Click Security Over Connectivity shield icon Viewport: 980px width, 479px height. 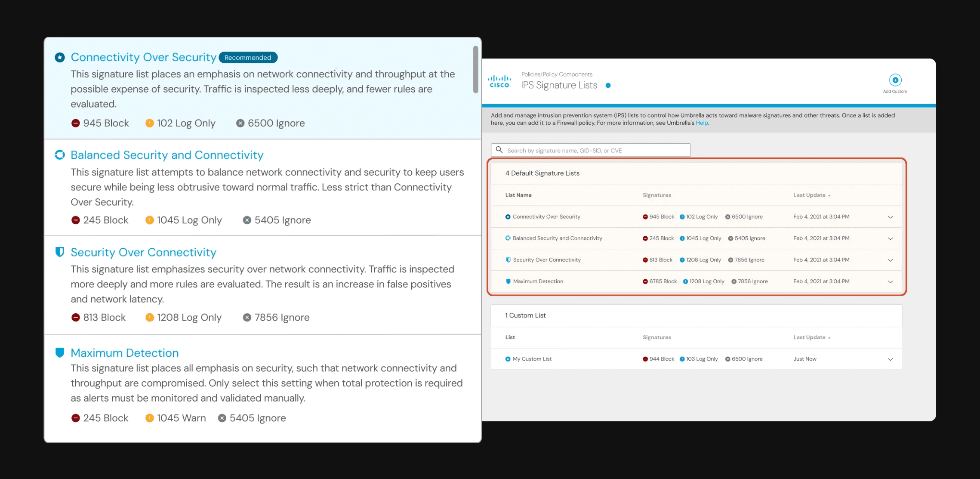(60, 252)
